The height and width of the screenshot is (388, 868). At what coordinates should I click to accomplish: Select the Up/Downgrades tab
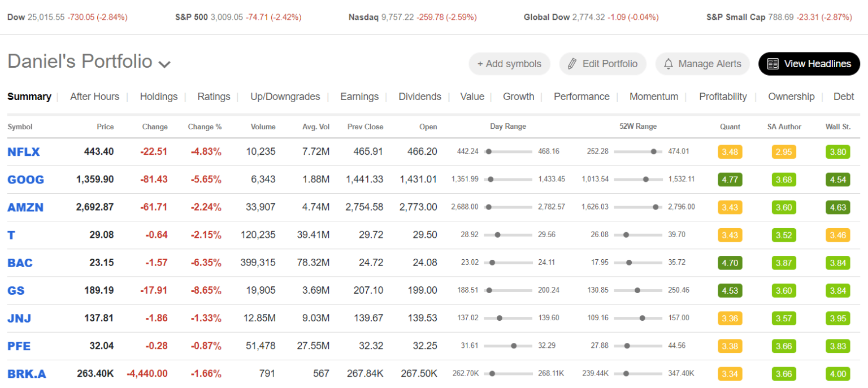285,97
